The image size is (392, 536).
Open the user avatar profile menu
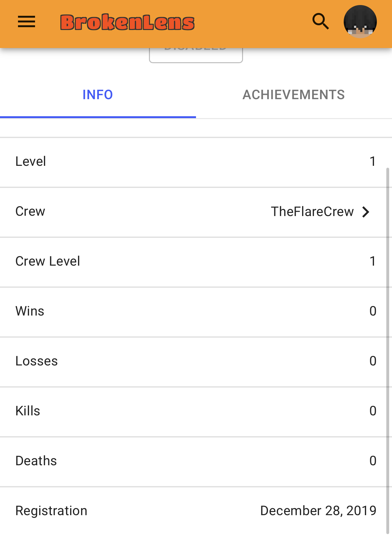[x=360, y=22]
